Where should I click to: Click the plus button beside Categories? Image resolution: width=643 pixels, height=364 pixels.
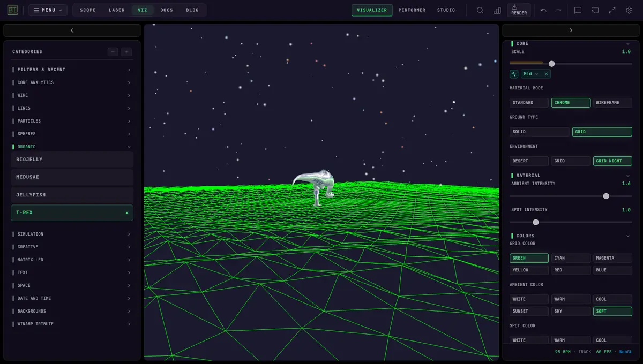[126, 52]
